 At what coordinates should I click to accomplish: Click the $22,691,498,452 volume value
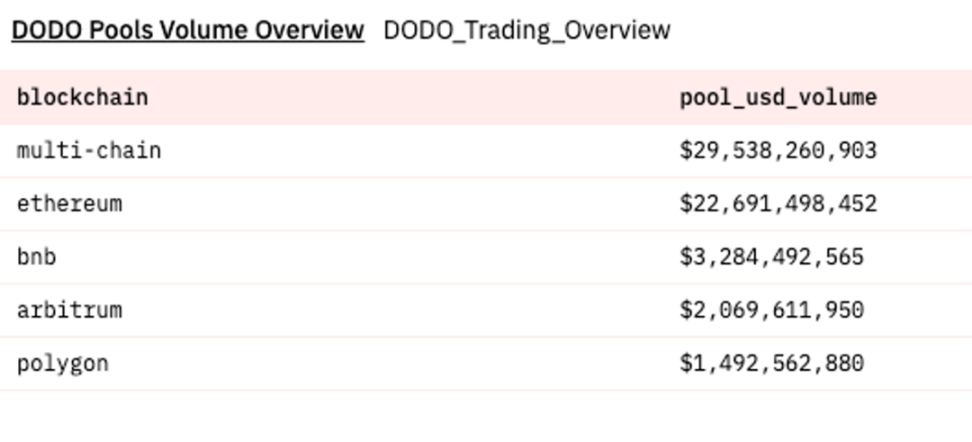point(778,203)
